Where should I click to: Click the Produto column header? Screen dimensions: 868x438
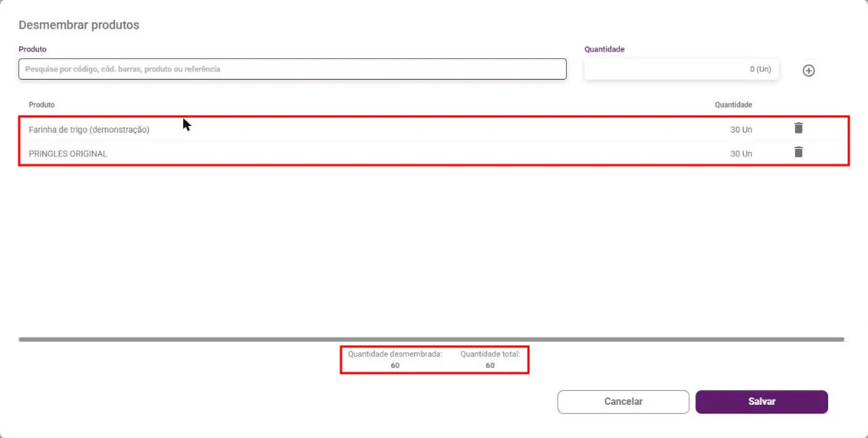pos(41,105)
